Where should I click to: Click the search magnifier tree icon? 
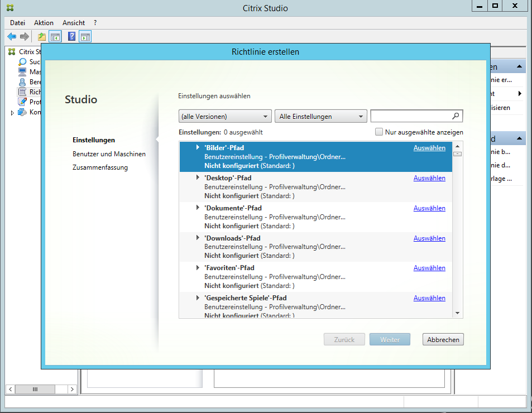click(x=22, y=62)
